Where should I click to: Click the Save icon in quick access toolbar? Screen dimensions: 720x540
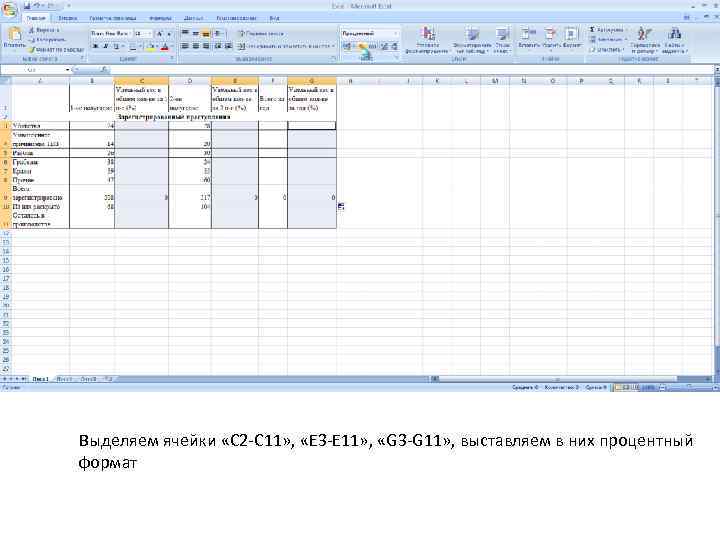click(x=28, y=6)
